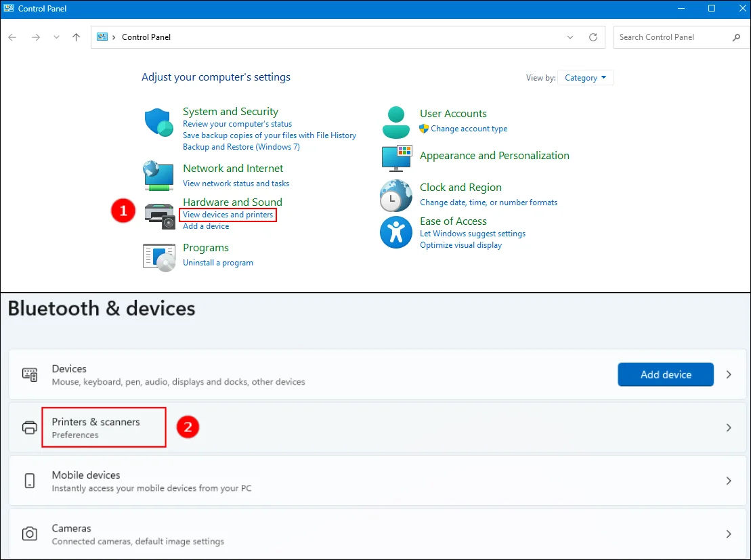
Task: Open the View by Category dropdown
Action: pyautogui.click(x=585, y=78)
